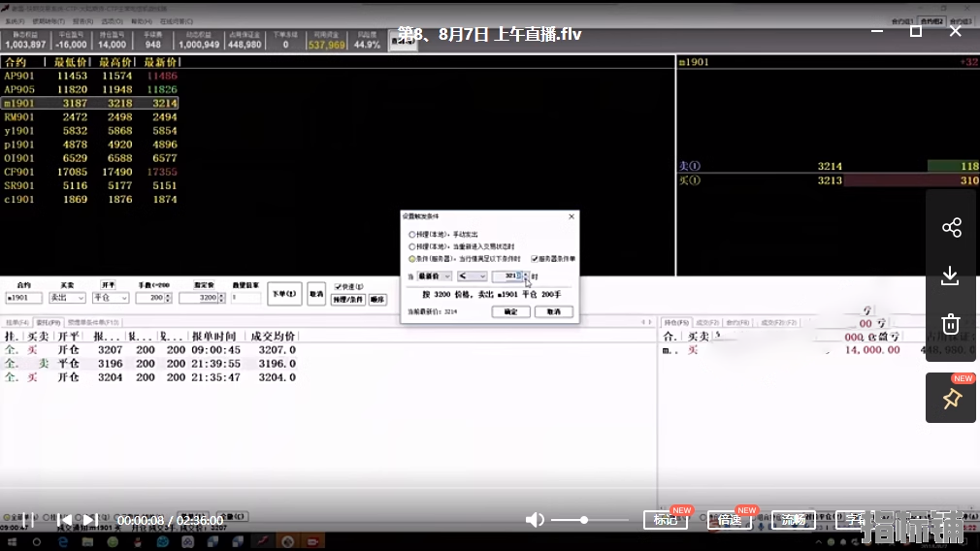Image resolution: width=980 pixels, height=551 pixels.
Task: Select the RM901 contract row
Action: pos(90,116)
